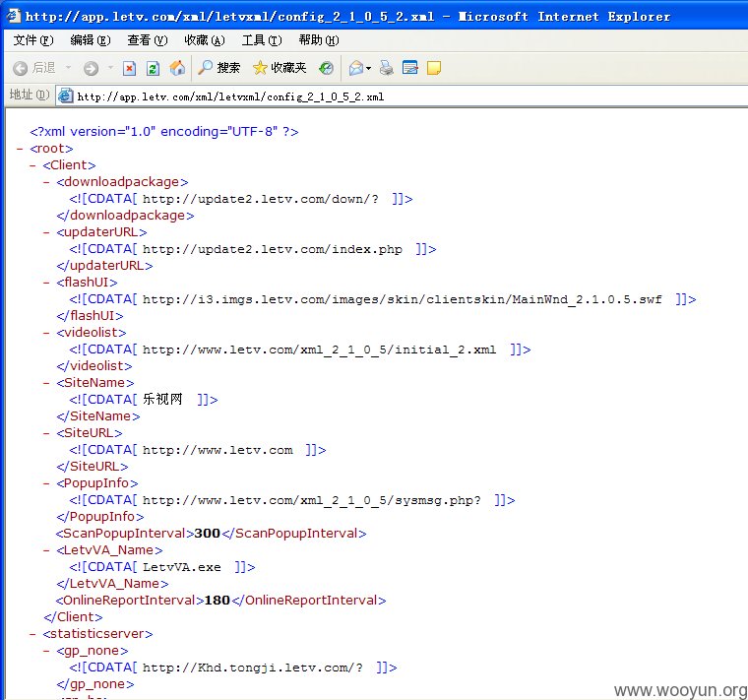Open the Forward history dropdown arrow
The height and width of the screenshot is (700, 748).
tap(110, 68)
